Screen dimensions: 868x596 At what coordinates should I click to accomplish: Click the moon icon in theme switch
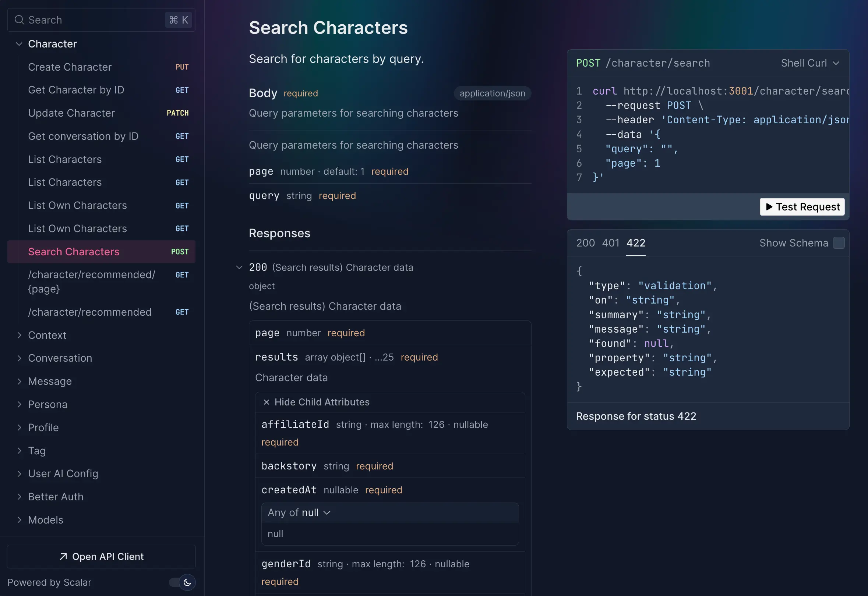(187, 582)
